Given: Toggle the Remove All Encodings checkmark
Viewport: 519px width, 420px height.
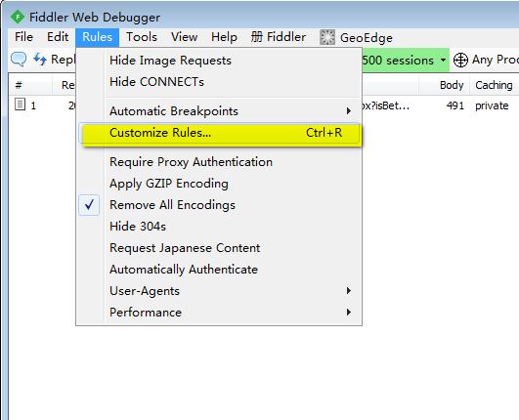Looking at the screenshot, I should (89, 205).
